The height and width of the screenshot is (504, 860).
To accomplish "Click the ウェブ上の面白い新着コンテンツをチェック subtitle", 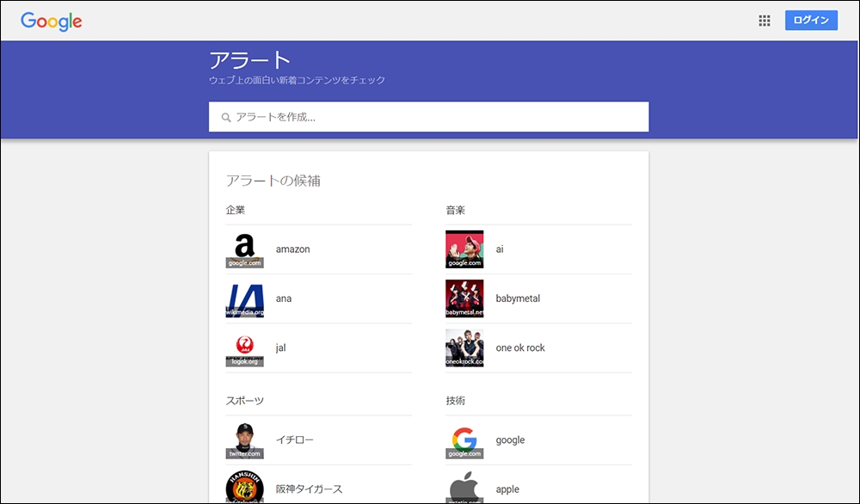I will pyautogui.click(x=297, y=80).
